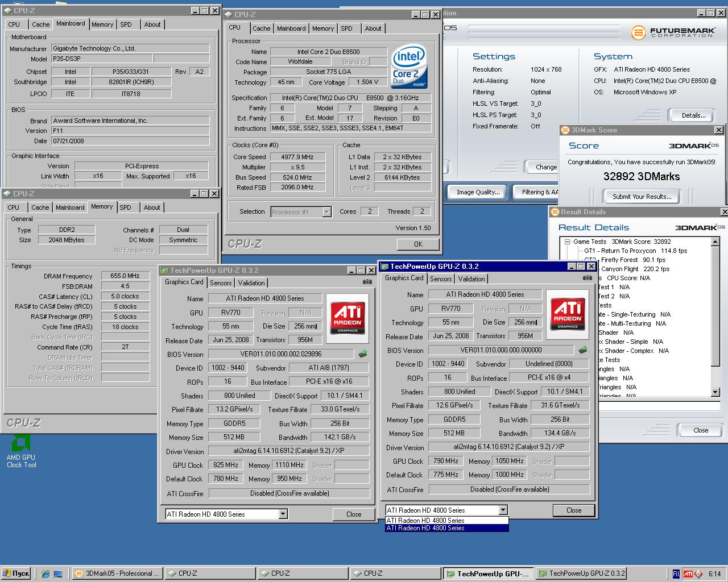The height and width of the screenshot is (582, 728).
Task: Click the system clock showing 6:14
Action: (714, 574)
